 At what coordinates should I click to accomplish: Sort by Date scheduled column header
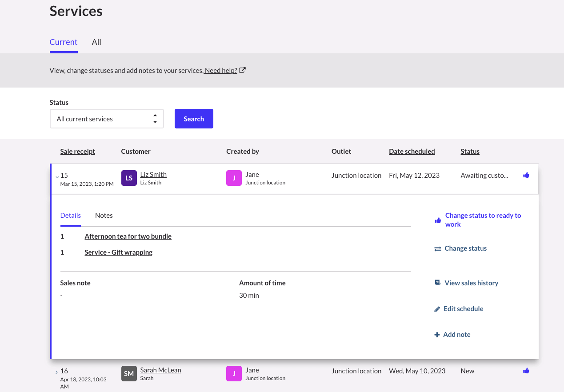pyautogui.click(x=412, y=152)
